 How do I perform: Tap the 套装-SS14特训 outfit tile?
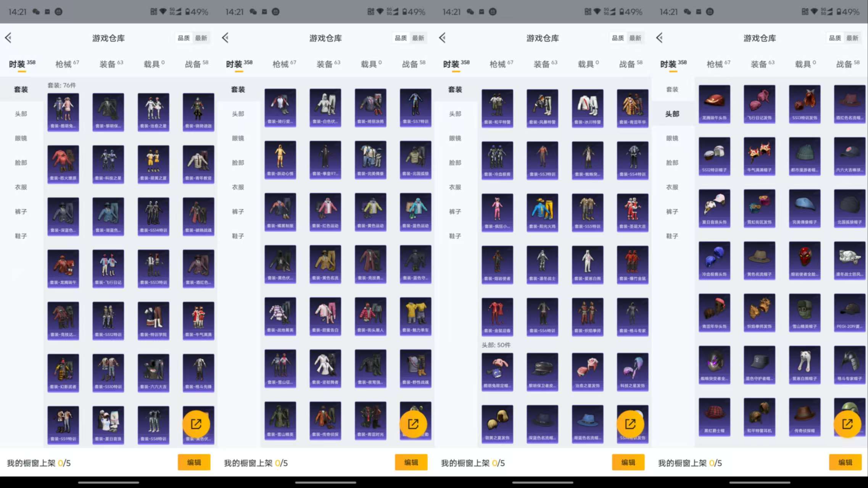(153, 216)
